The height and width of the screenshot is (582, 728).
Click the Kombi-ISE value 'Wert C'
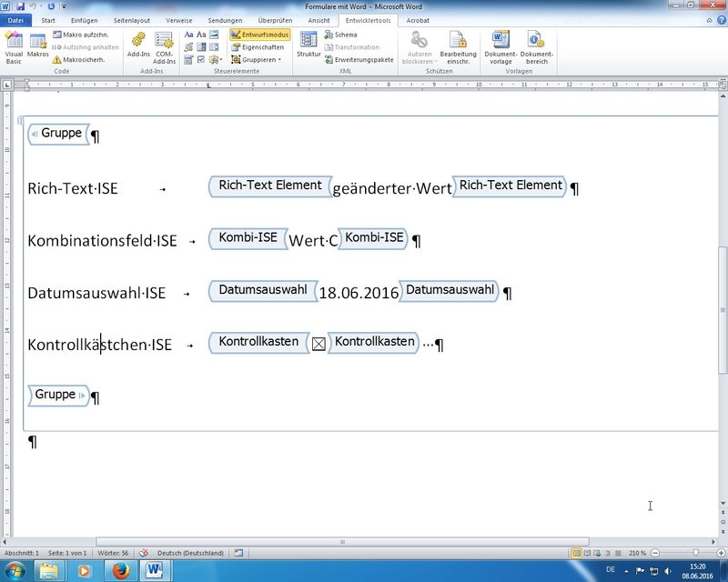click(313, 240)
